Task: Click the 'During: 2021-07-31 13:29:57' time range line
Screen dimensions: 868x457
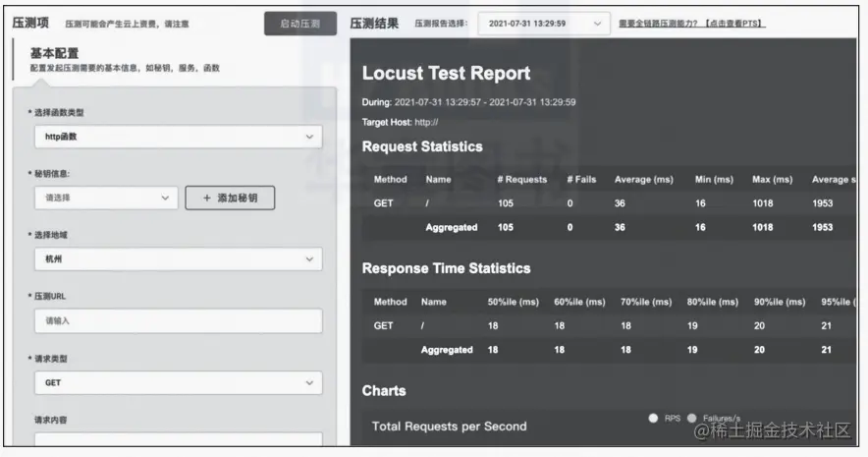Action: click(469, 102)
